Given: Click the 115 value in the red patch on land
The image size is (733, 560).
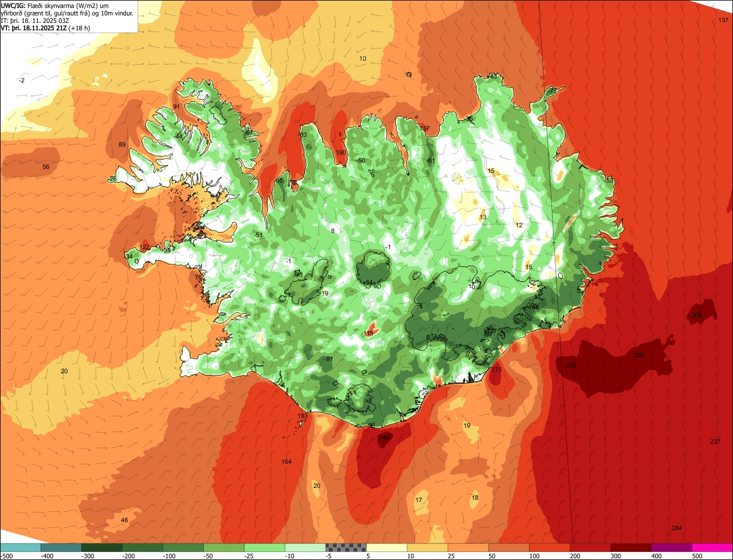Looking at the screenshot, I should tap(369, 333).
